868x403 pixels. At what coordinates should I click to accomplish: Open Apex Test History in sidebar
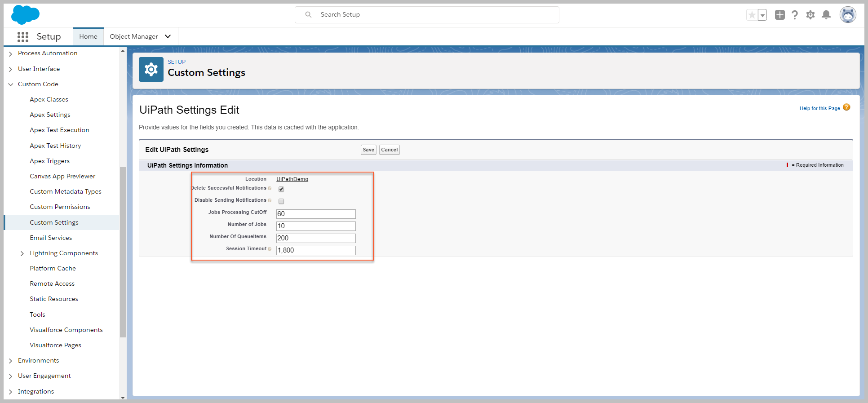(x=55, y=146)
